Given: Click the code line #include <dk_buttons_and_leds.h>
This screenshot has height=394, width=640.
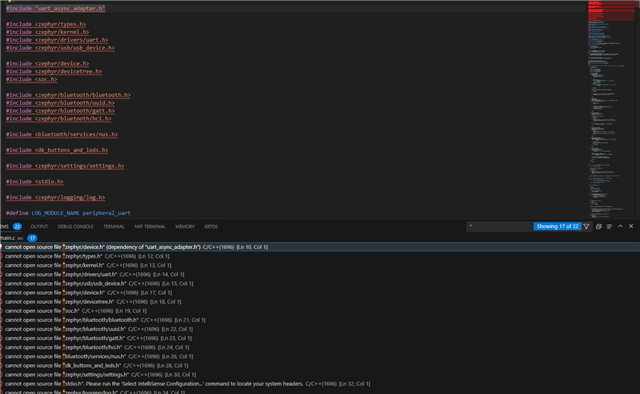Looking at the screenshot, I should 57,150.
